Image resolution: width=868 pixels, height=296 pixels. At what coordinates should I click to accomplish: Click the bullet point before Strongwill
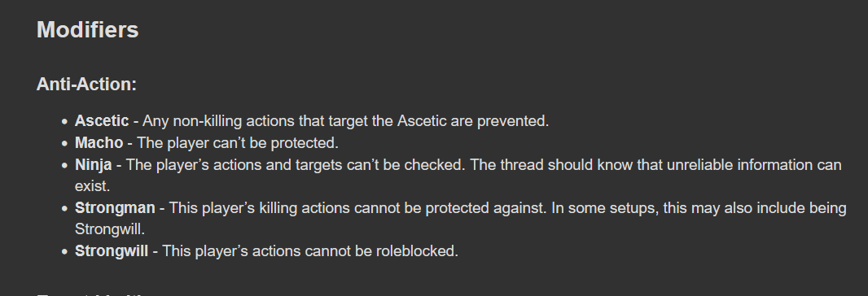coord(65,252)
